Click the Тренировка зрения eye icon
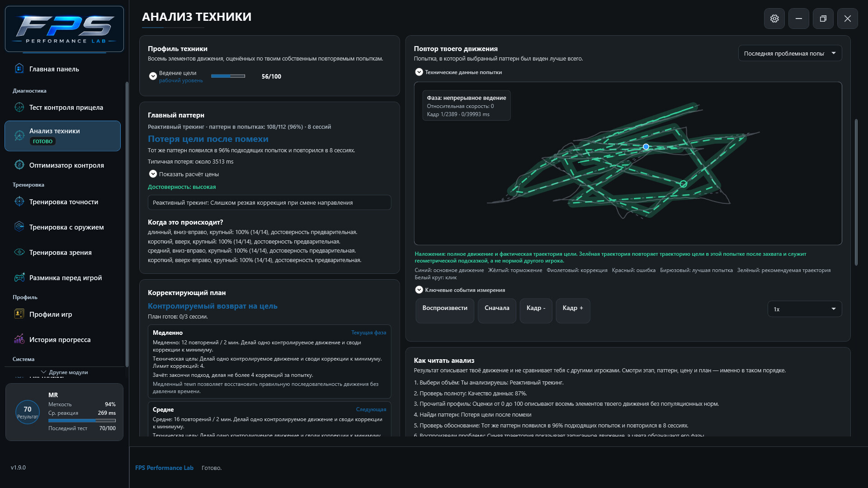 click(19, 252)
